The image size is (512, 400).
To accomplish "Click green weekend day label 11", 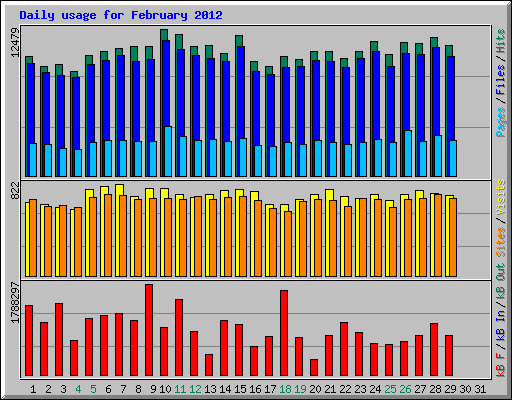I will (180, 389).
